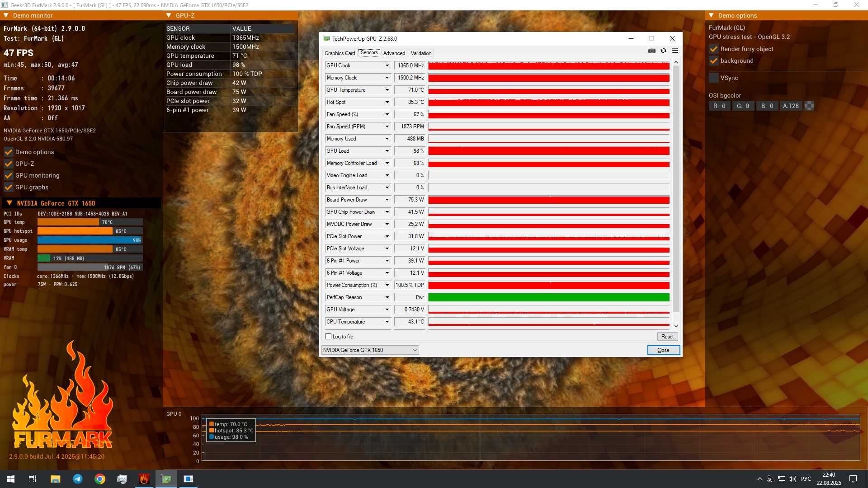
Task: Open the GPU-Z hamburger menu icon
Action: [x=675, y=51]
